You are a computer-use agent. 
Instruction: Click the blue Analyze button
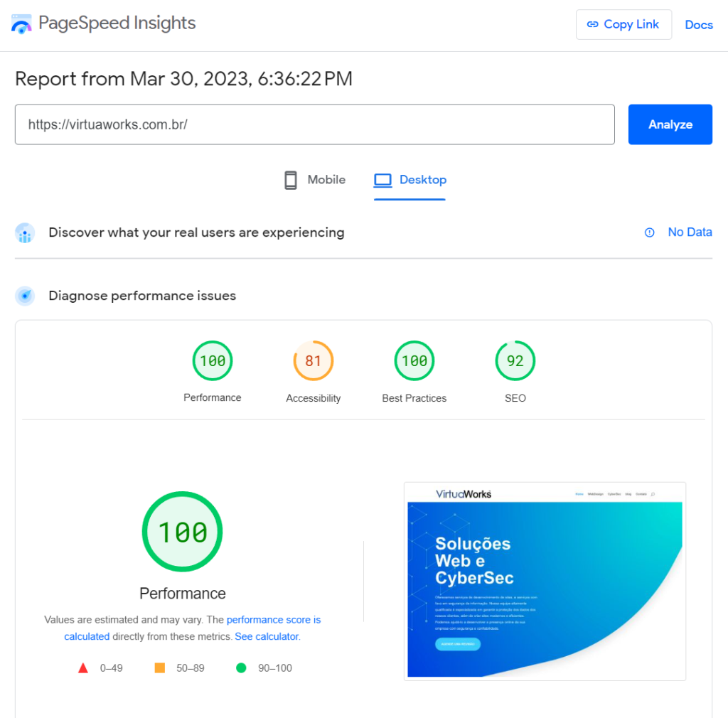coord(670,124)
